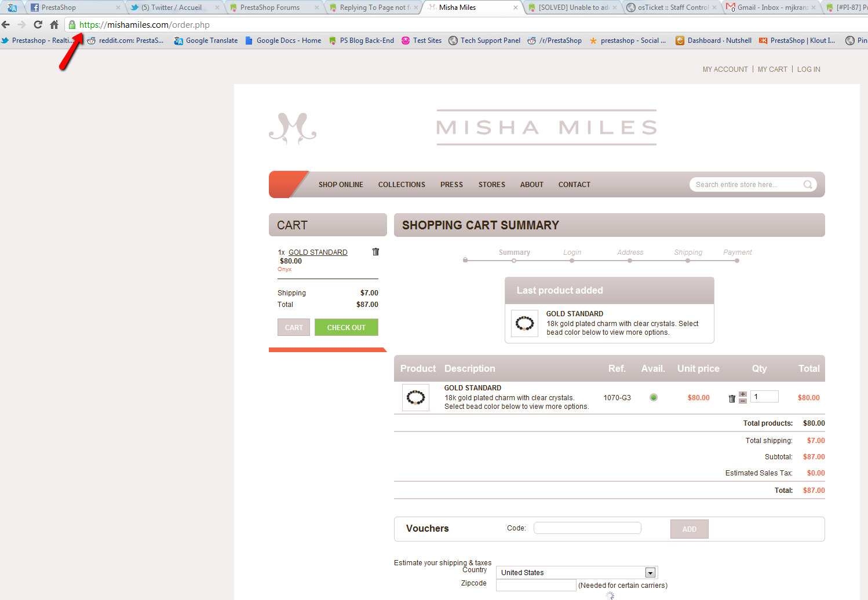Open the MY ACCOUNT link
The height and width of the screenshot is (600, 868).
(725, 69)
